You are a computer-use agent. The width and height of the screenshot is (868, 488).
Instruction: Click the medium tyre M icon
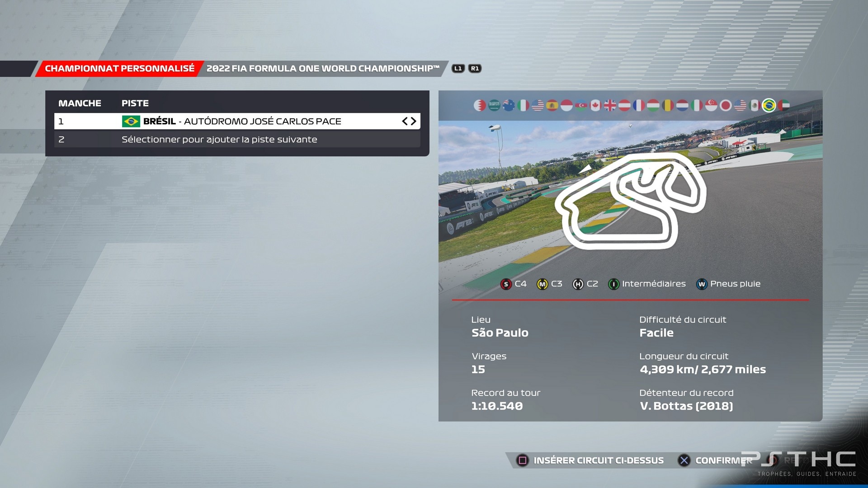(542, 284)
